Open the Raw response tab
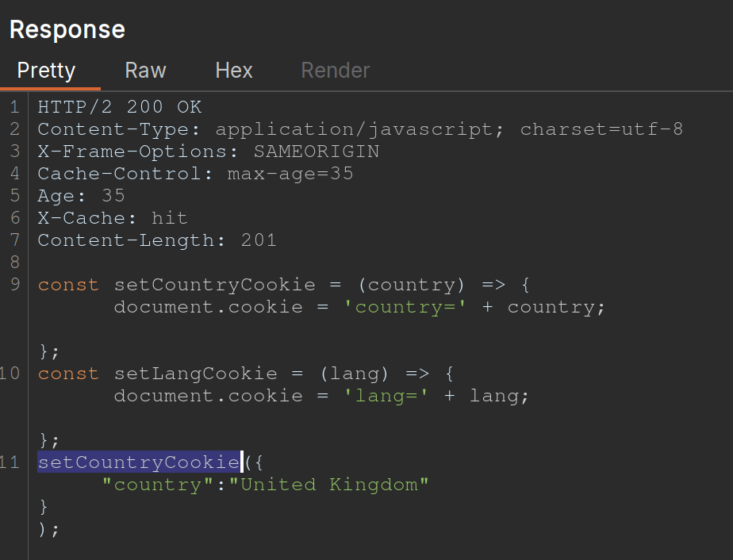This screenshot has height=560, width=733. [x=145, y=71]
